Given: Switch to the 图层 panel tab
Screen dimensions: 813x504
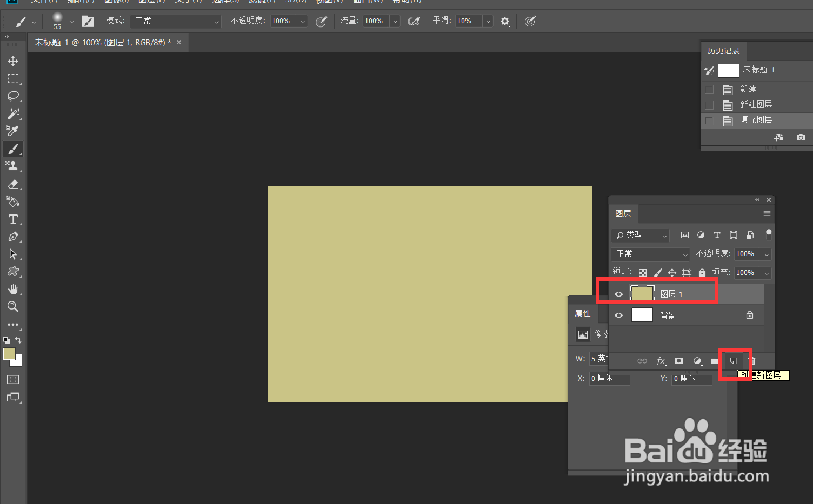Looking at the screenshot, I should [x=623, y=213].
